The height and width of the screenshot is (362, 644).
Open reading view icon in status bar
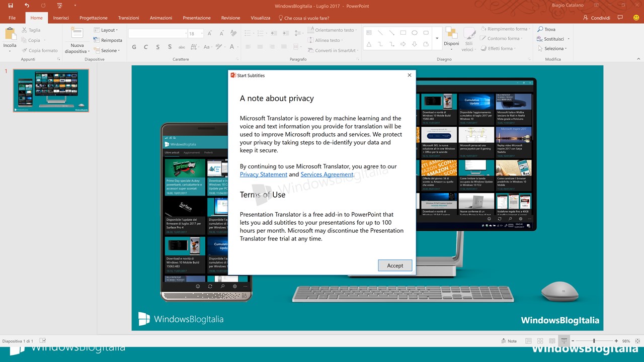(x=552, y=341)
